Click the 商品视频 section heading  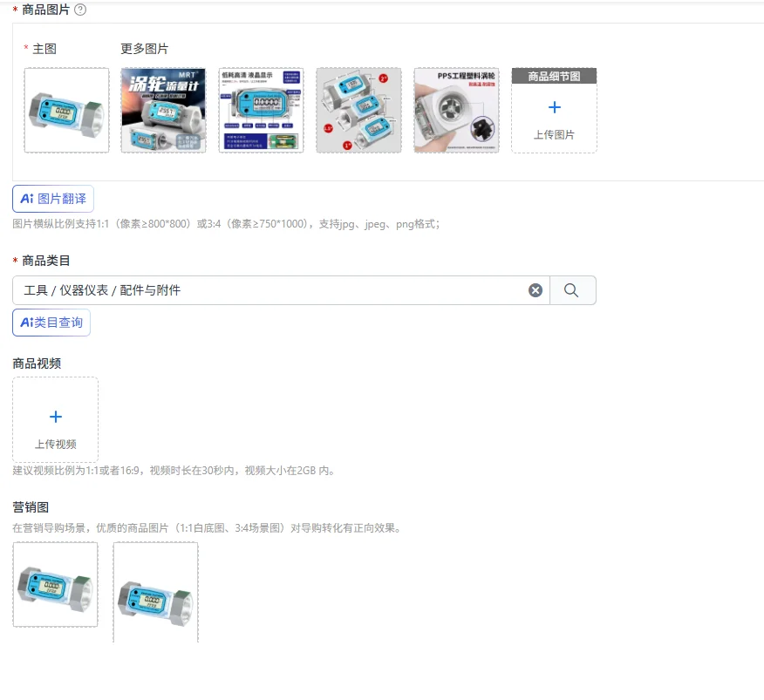37,364
